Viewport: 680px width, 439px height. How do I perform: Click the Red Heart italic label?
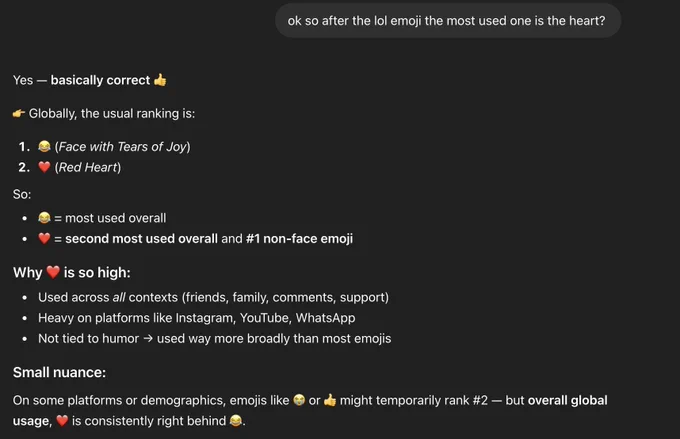[x=88, y=167]
